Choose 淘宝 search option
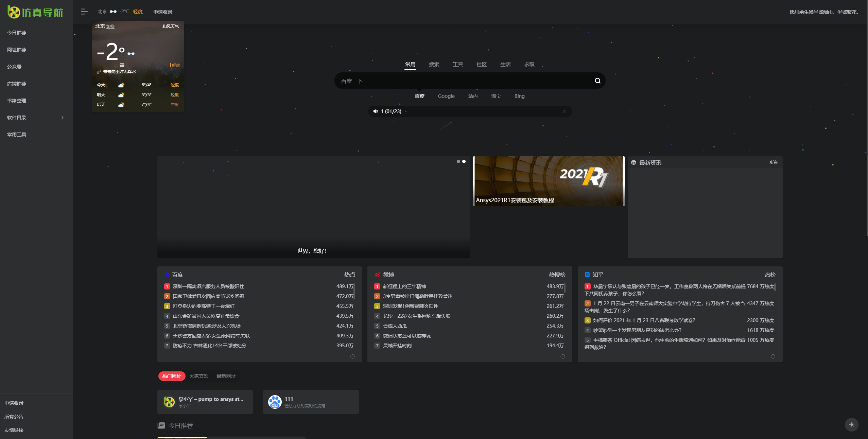The height and width of the screenshot is (439, 868). pos(496,96)
